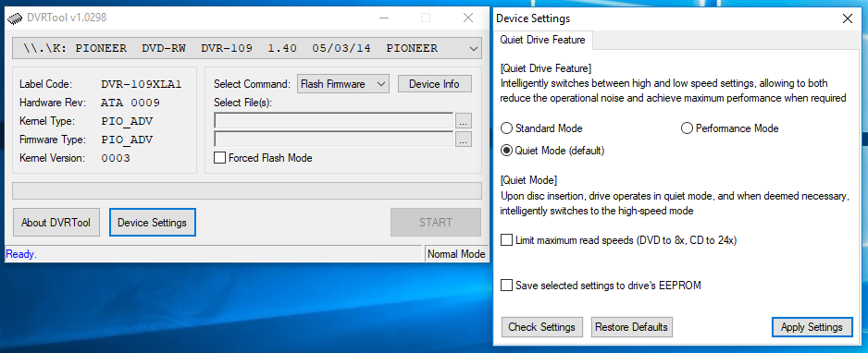Screen dimensions: 868x353
Task: Click the Restore Defaults button
Action: tap(632, 327)
